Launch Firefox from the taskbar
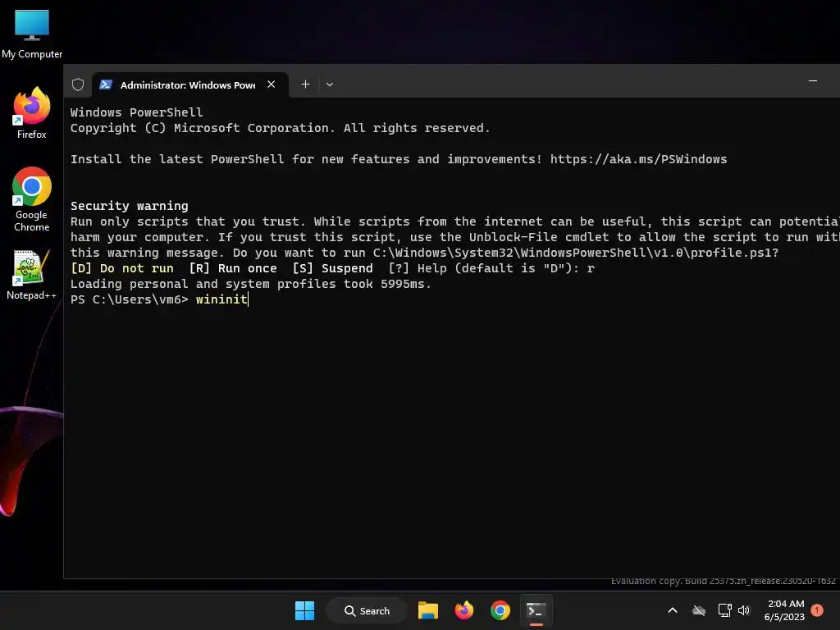This screenshot has width=840, height=630. click(x=464, y=610)
